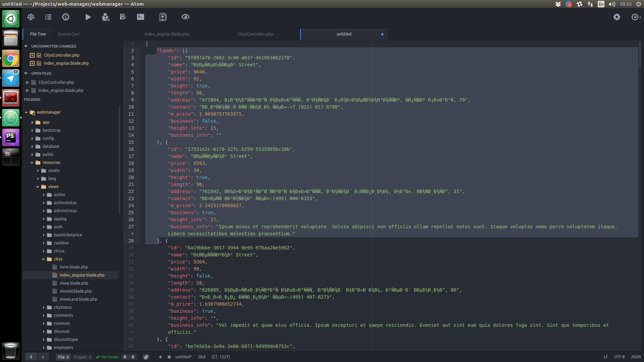Screen dimensions: 644x362
Task: Expand the bootstrap folder
Action: 32,130
